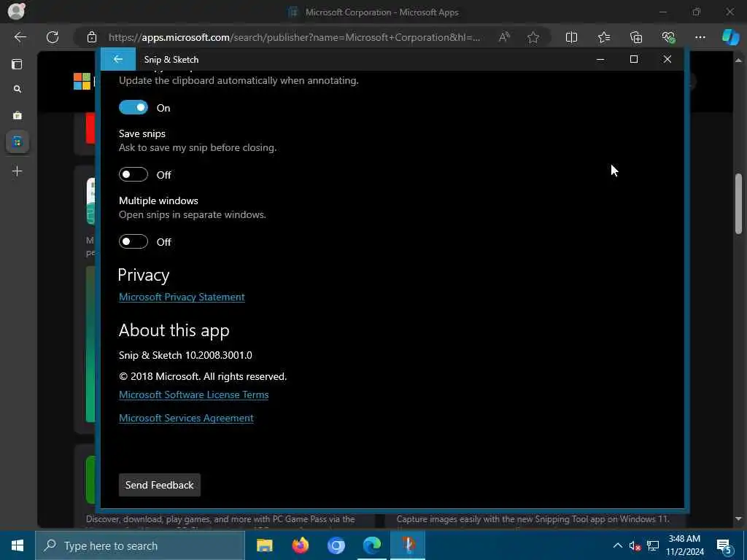The width and height of the screenshot is (747, 560).
Task: Select the Microsoft Apps vertical tab
Action: (18, 142)
